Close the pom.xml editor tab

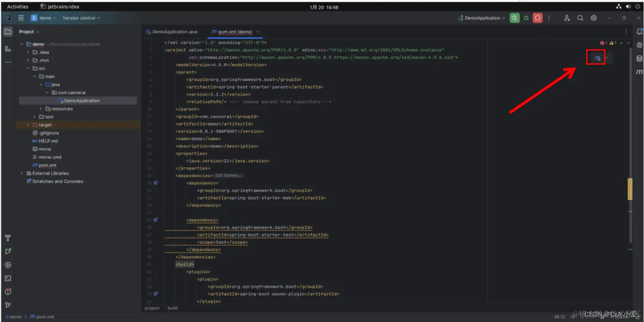coord(258,32)
